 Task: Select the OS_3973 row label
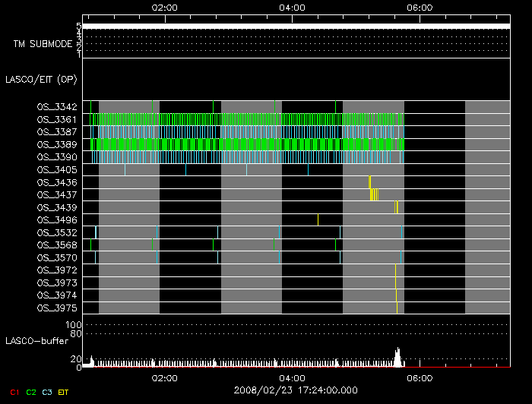pos(57,283)
